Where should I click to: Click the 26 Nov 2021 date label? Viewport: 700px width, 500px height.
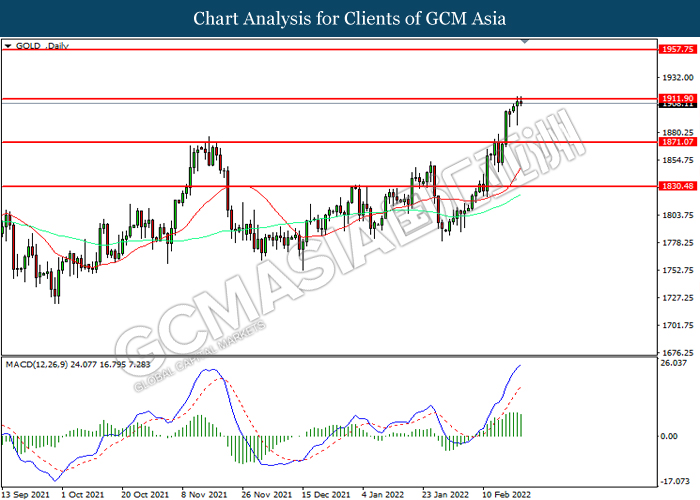267,495
